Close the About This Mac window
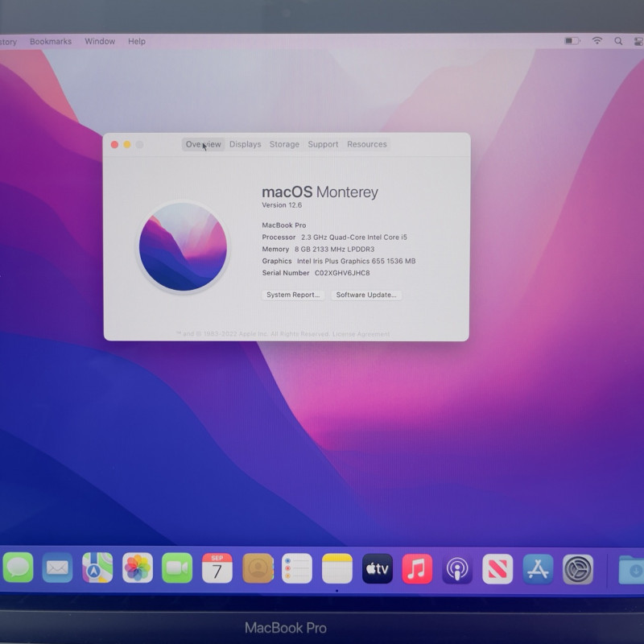The height and width of the screenshot is (644, 644). [x=114, y=145]
